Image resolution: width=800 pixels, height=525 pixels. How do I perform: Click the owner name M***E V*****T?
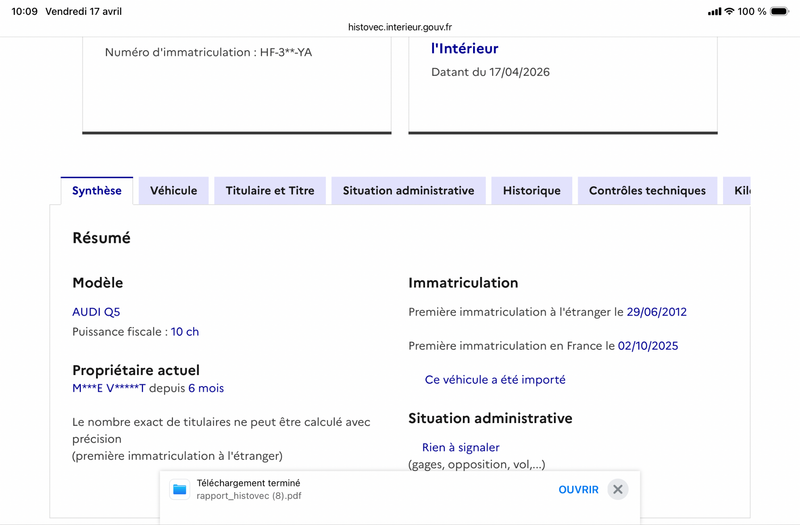click(109, 388)
